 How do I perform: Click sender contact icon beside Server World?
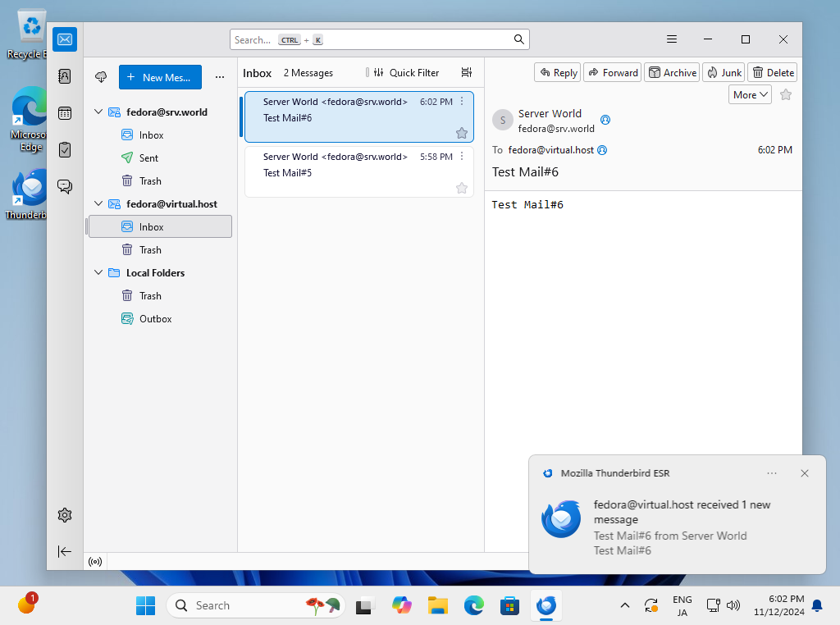[605, 120]
